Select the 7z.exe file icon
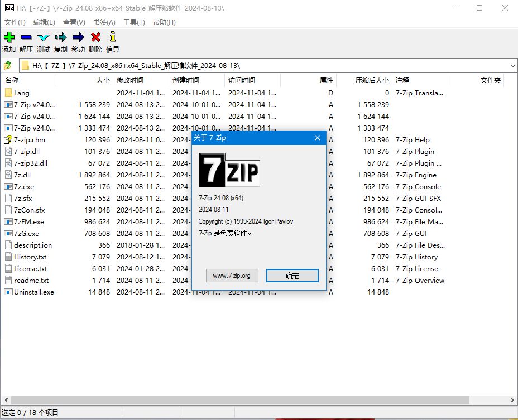The height and width of the screenshot is (420, 518). 8,186
